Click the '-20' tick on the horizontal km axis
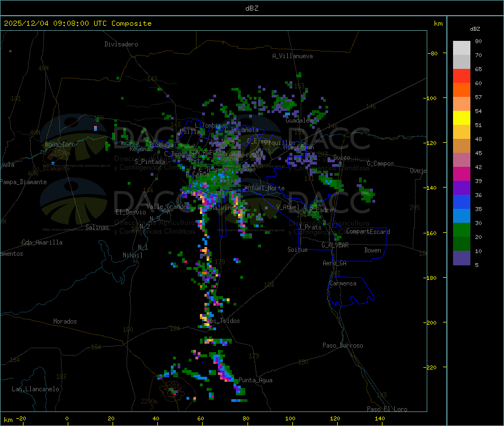The width and height of the screenshot is (504, 426). click(x=21, y=418)
